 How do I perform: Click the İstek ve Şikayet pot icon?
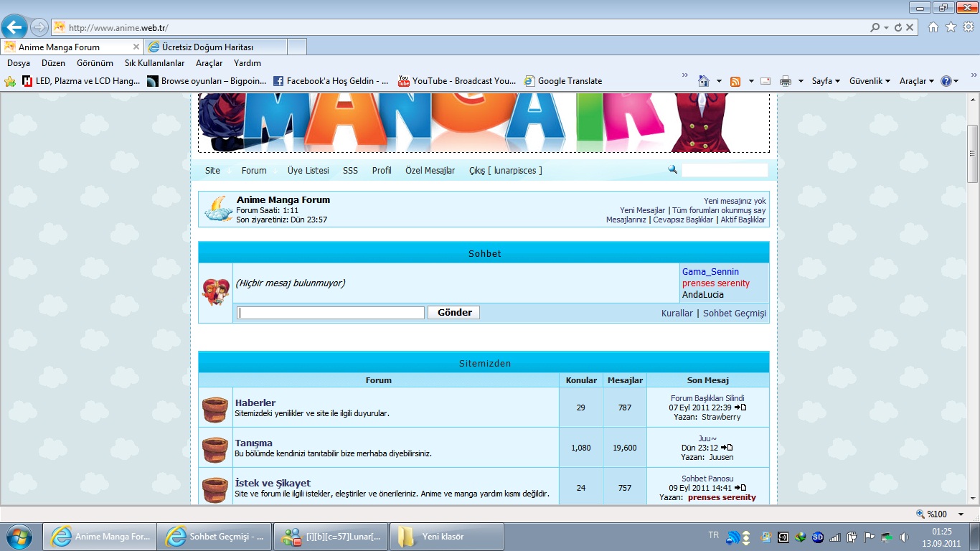[215, 489]
